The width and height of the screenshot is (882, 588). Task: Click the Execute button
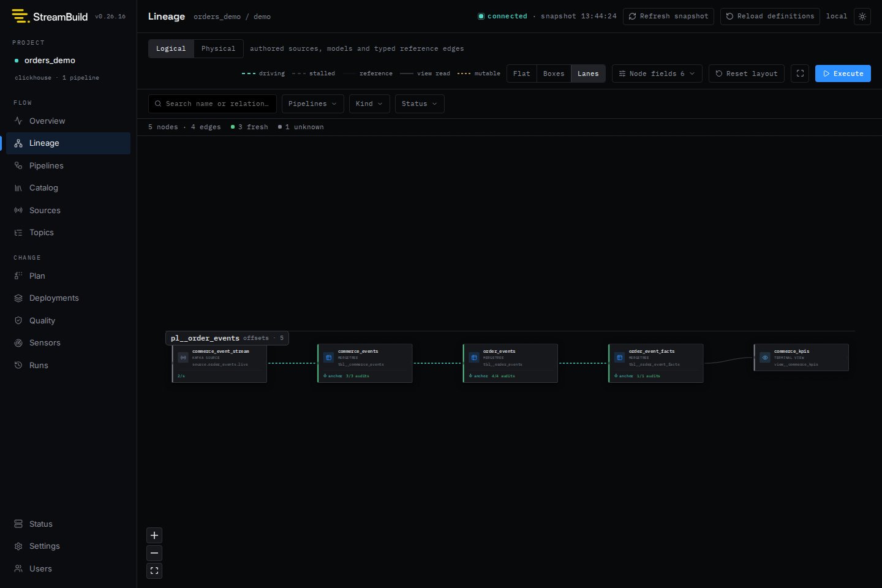843,73
